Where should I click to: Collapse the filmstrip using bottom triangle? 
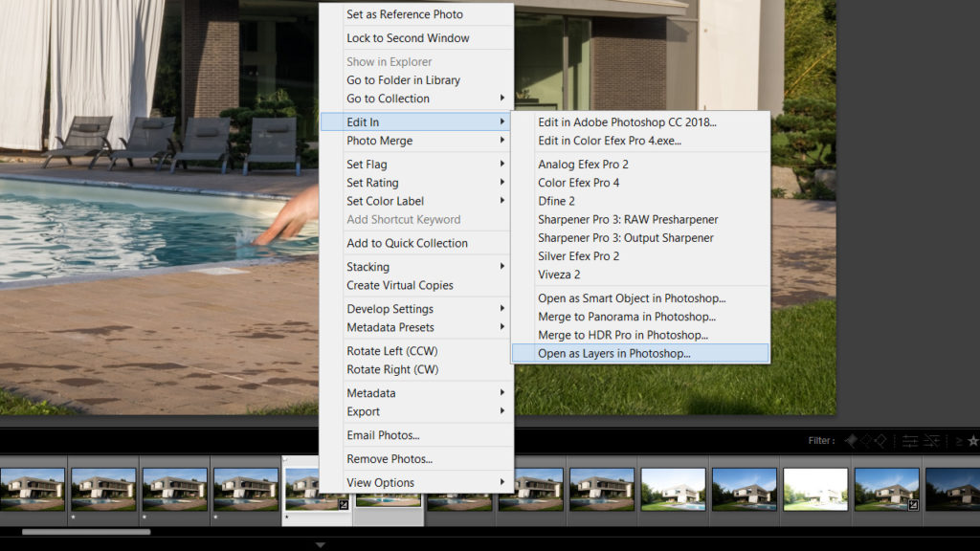[x=320, y=544]
